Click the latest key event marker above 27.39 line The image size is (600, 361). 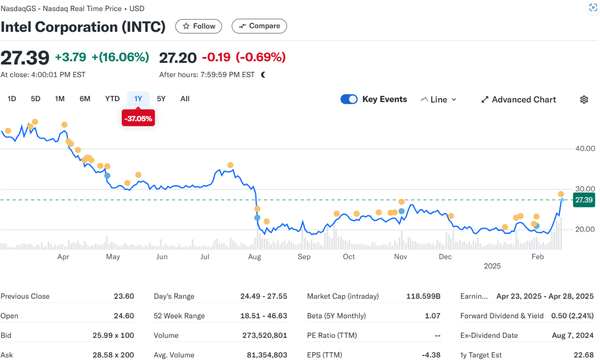(561, 194)
